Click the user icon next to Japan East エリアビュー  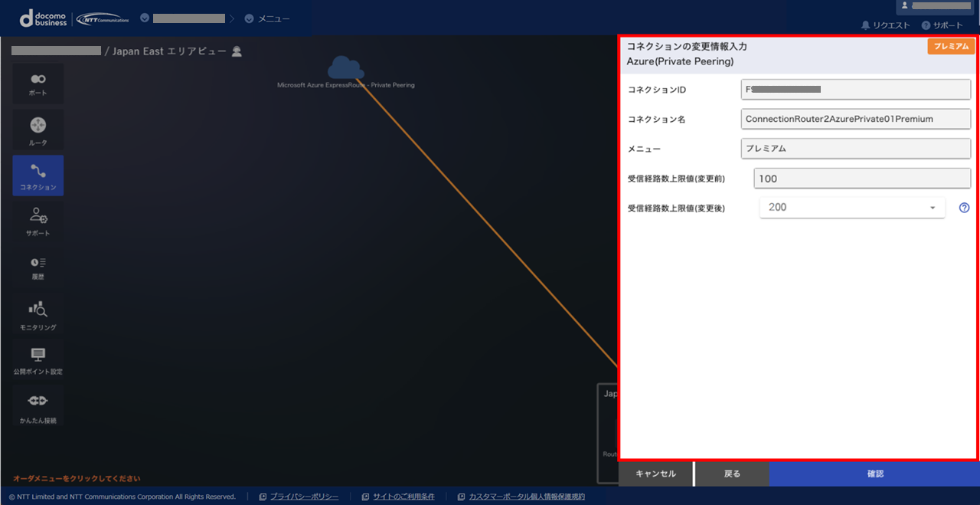(237, 51)
